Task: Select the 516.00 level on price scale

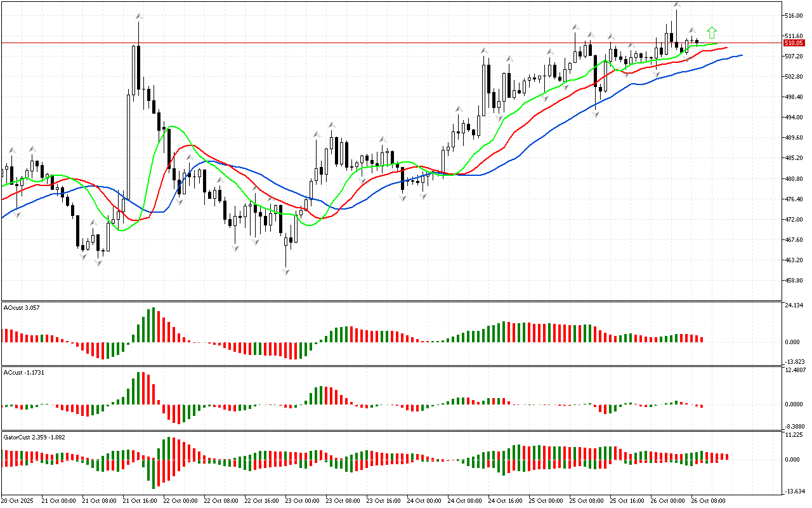Action: pos(794,15)
